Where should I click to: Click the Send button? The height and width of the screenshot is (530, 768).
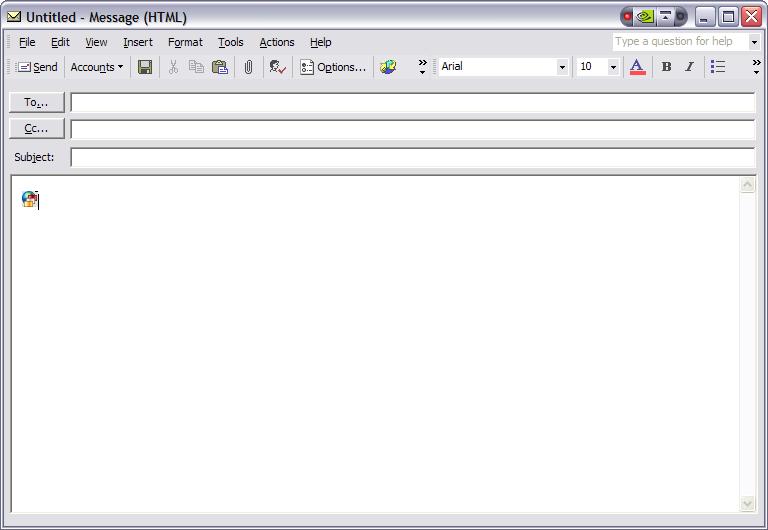(x=37, y=67)
